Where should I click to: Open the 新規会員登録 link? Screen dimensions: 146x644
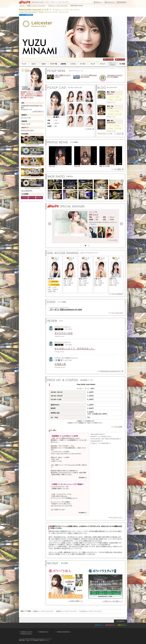122,2
